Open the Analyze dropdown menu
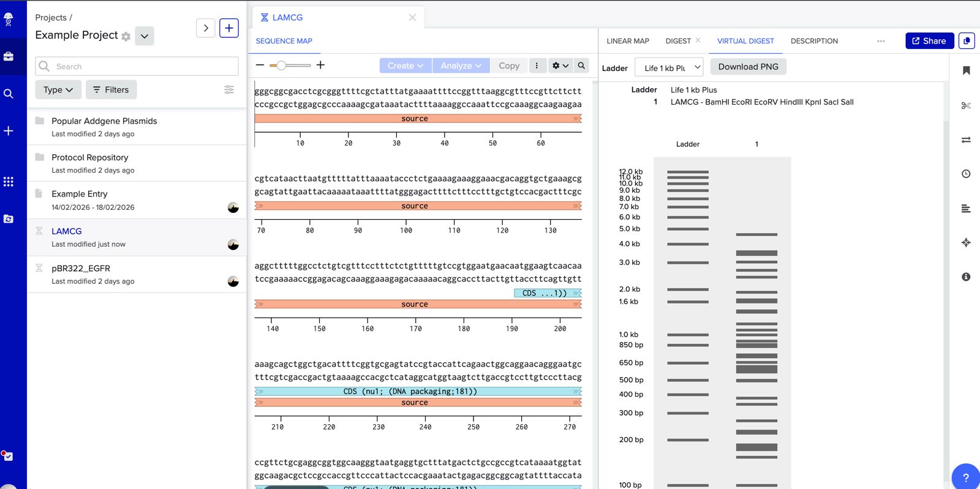 [x=461, y=65]
